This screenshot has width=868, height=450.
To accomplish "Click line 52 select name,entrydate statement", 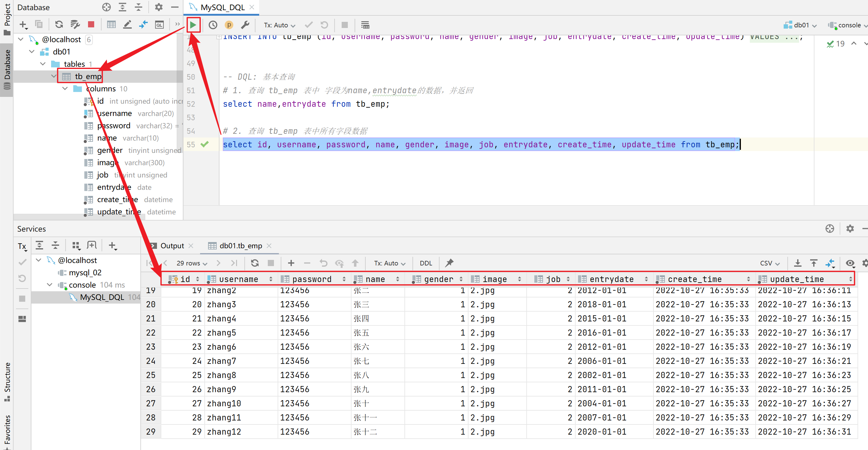I will pos(306,104).
